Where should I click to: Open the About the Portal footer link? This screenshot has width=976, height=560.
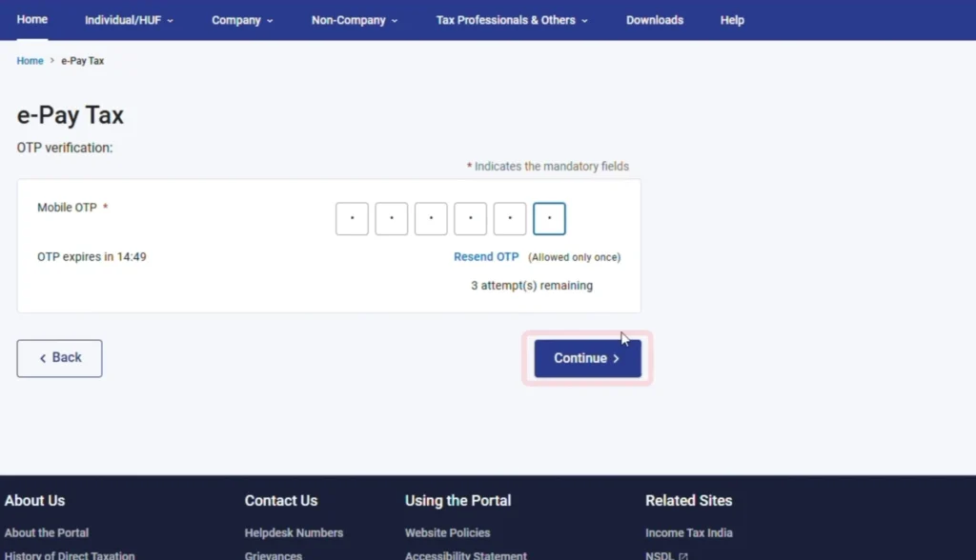pyautogui.click(x=47, y=532)
